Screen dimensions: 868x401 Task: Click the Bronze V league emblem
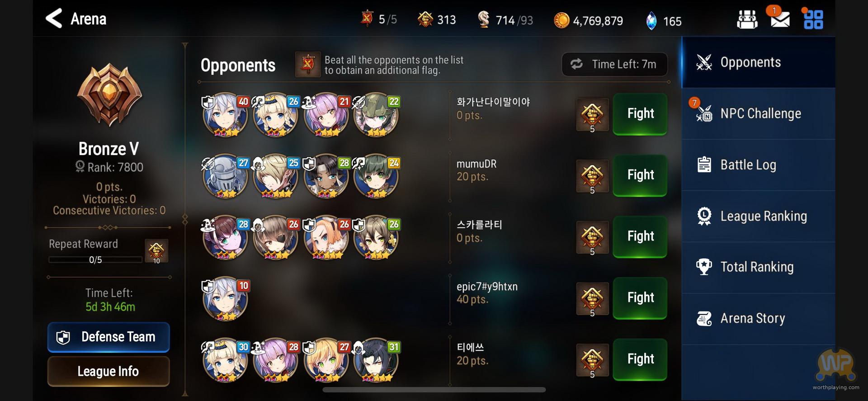[x=109, y=95]
